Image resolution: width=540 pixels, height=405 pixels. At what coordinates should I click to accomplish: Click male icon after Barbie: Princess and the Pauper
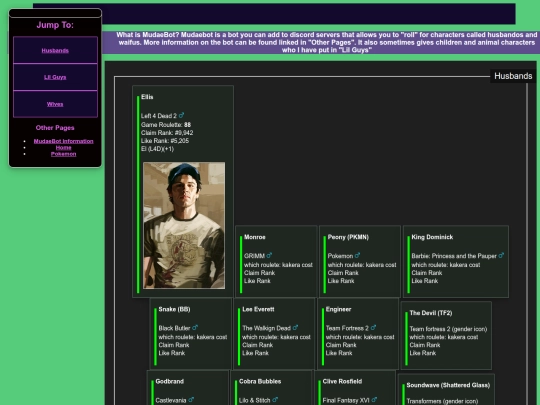501,255
